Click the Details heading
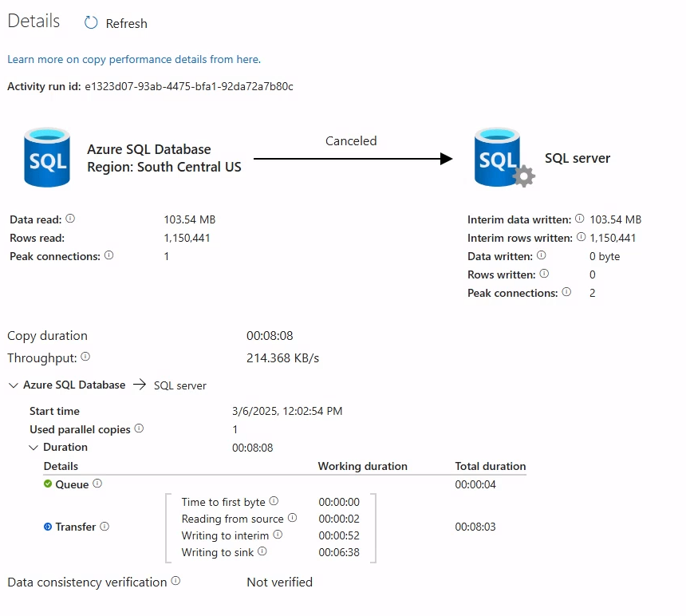This screenshot has width=686, height=616. tap(34, 21)
